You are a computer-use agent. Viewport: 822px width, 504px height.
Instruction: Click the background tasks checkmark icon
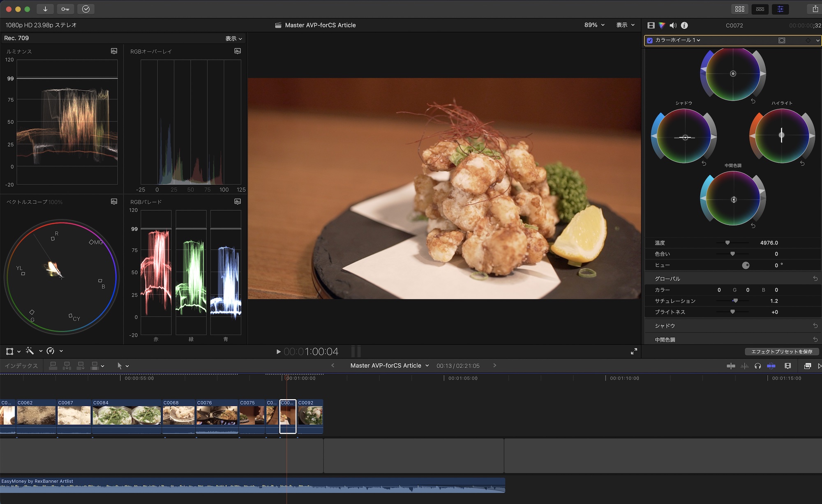(x=86, y=9)
